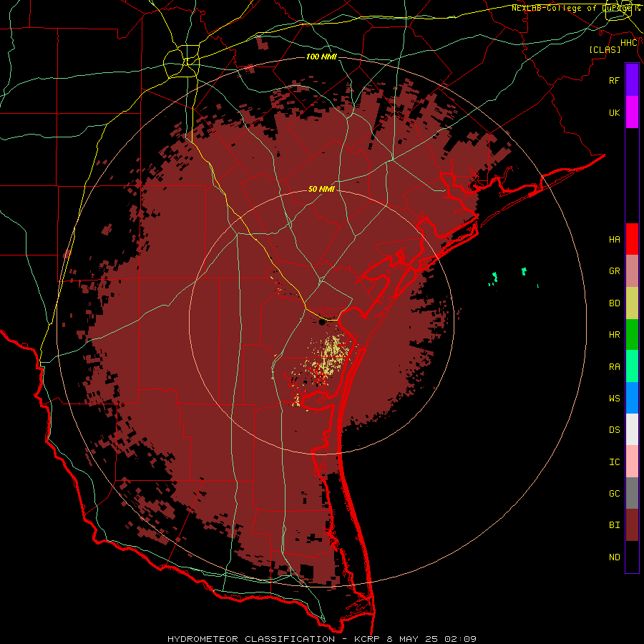The height and width of the screenshot is (644, 644).
Task: Click the ND black legend swatch
Action: pyautogui.click(x=632, y=557)
